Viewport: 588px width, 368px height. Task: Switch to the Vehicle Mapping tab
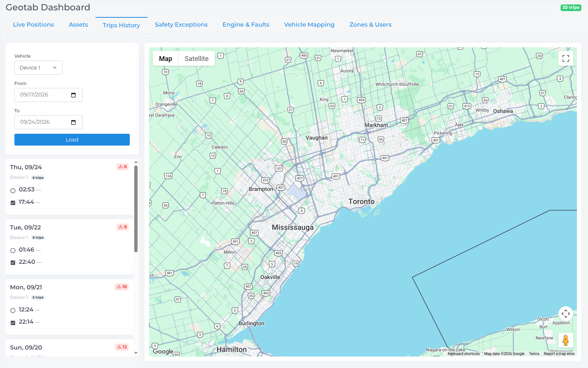coord(309,25)
